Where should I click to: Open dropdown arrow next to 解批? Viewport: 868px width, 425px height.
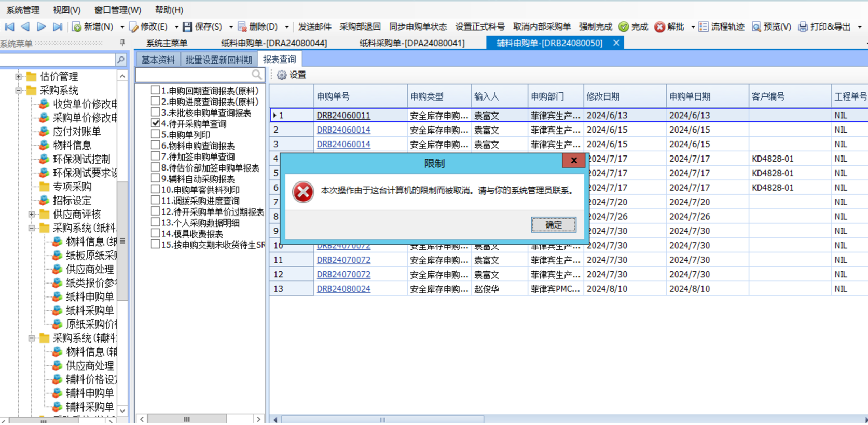[693, 27]
